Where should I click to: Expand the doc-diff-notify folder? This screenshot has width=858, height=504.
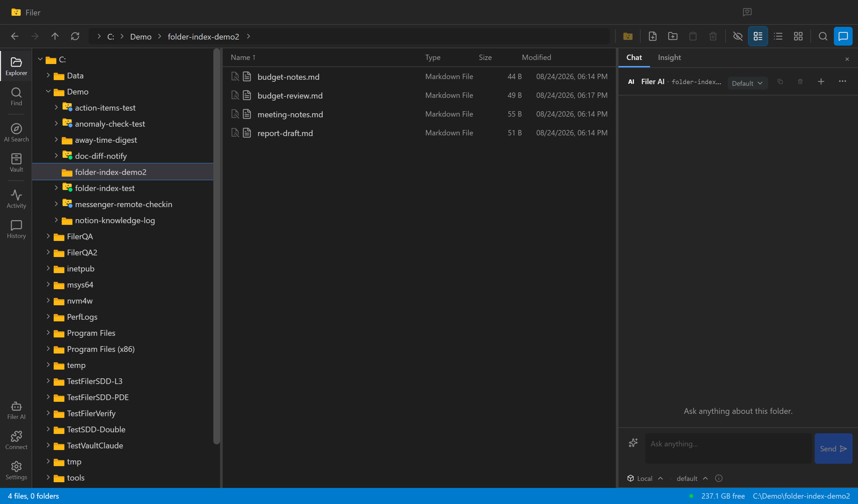click(x=56, y=156)
